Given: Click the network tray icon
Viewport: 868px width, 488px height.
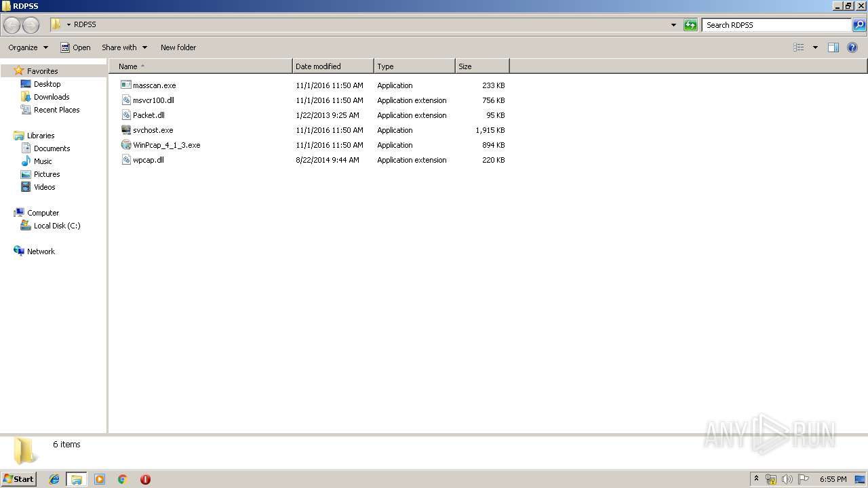Looking at the screenshot, I should [771, 479].
